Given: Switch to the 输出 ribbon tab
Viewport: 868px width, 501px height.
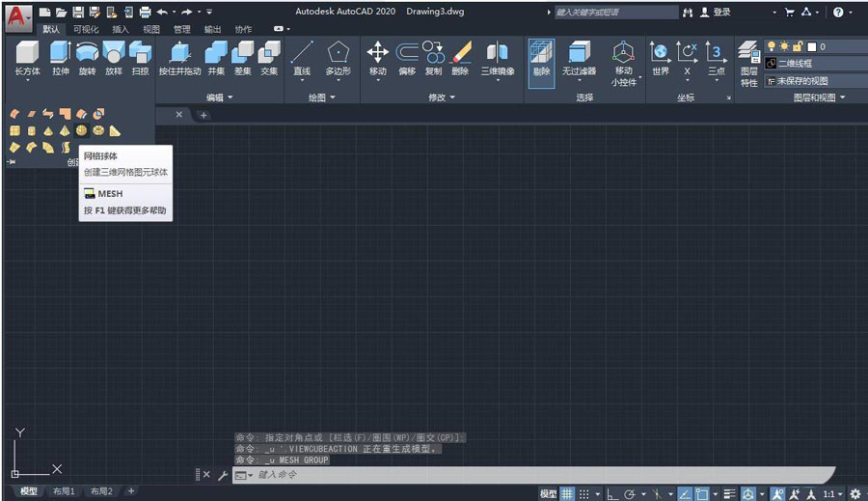Looking at the screenshot, I should 212,29.
